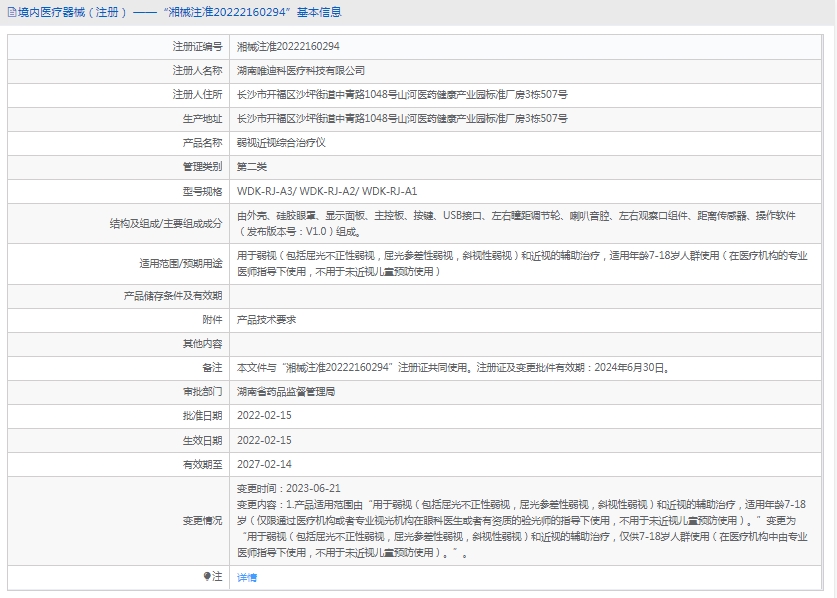Click the 注册人住所 address value
Screen dimensions: 837x598
coord(402,95)
